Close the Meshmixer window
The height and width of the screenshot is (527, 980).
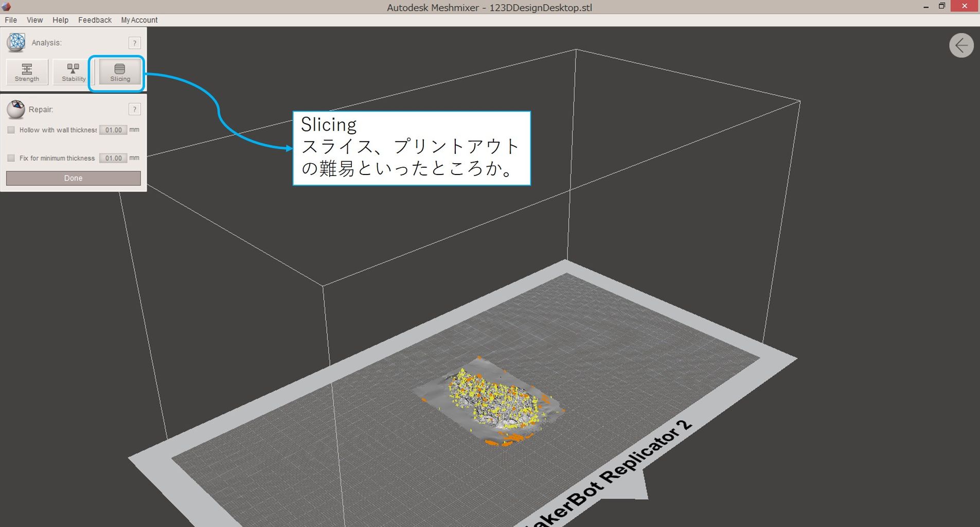pos(965,6)
